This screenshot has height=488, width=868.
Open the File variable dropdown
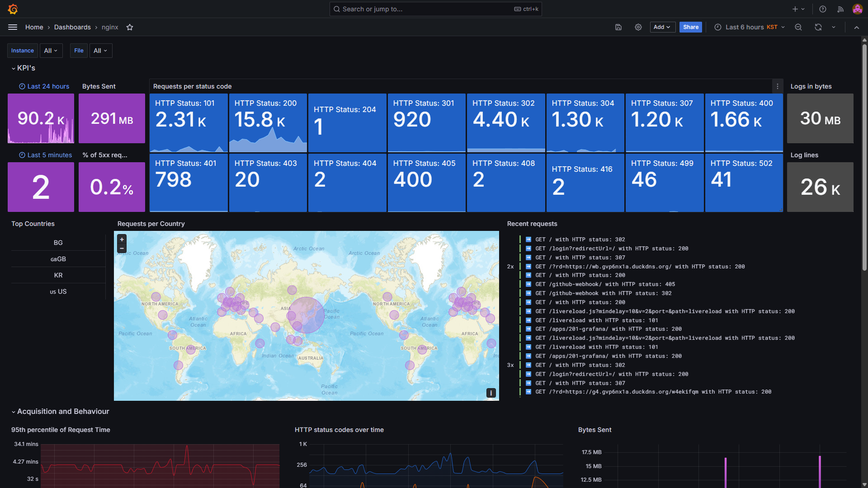pyautogui.click(x=100, y=51)
